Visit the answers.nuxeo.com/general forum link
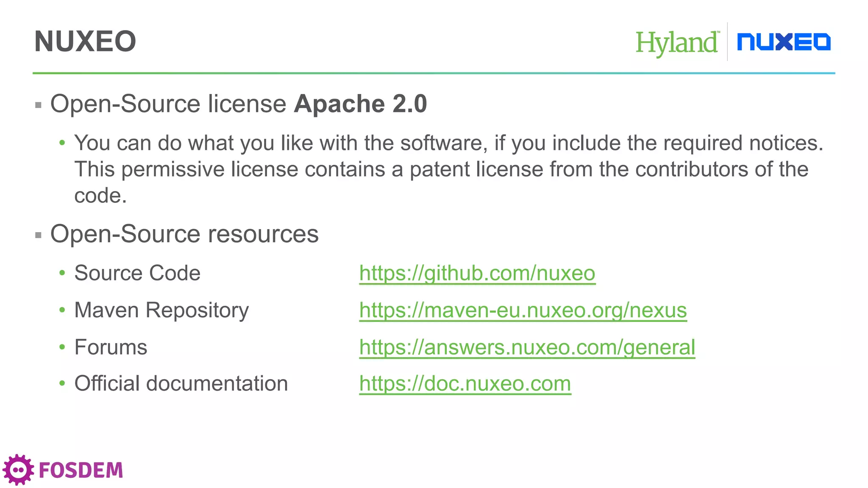This screenshot has width=868, height=488. pos(527,347)
